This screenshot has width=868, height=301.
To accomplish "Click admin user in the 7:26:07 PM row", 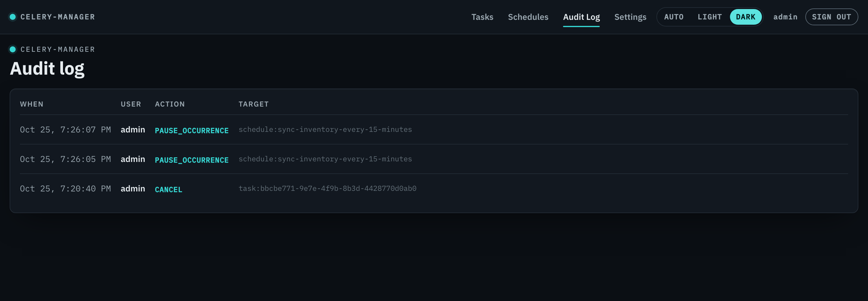I will pyautogui.click(x=133, y=130).
